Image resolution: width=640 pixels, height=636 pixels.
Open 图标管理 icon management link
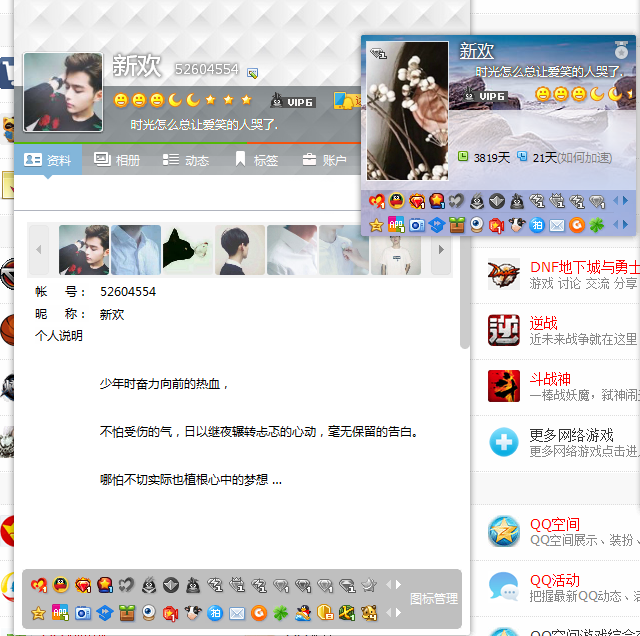tap(434, 599)
